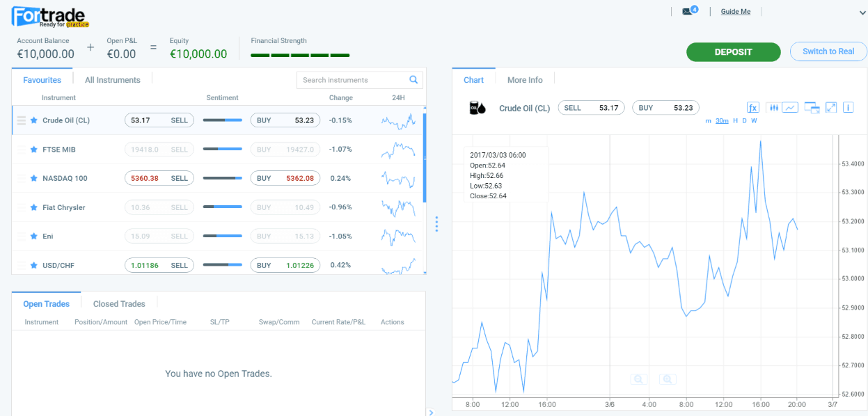Open the More Info tab
Viewport: 868px width, 416px height.
point(525,80)
